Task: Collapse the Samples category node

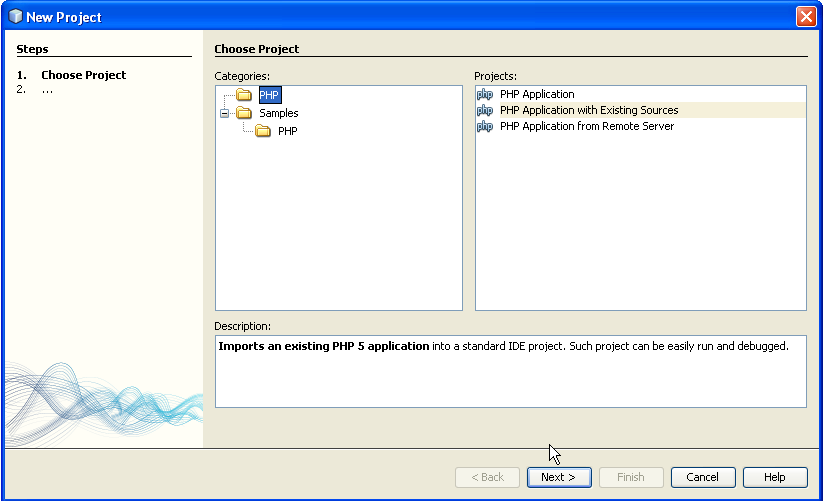Action: [225, 113]
